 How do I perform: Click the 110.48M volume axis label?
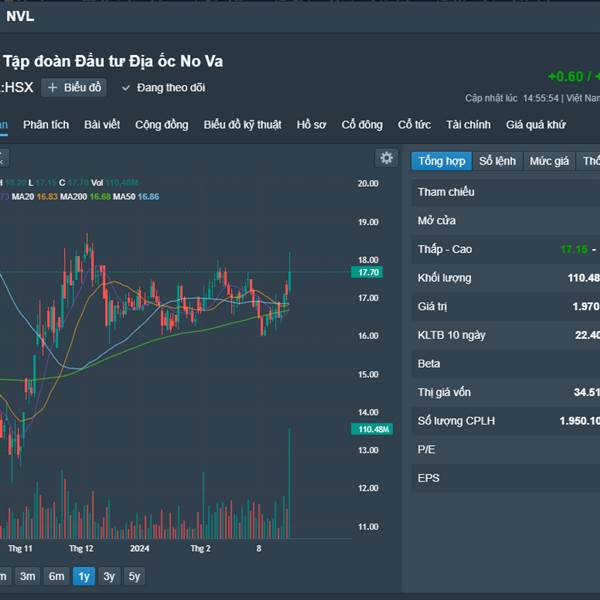(x=372, y=429)
